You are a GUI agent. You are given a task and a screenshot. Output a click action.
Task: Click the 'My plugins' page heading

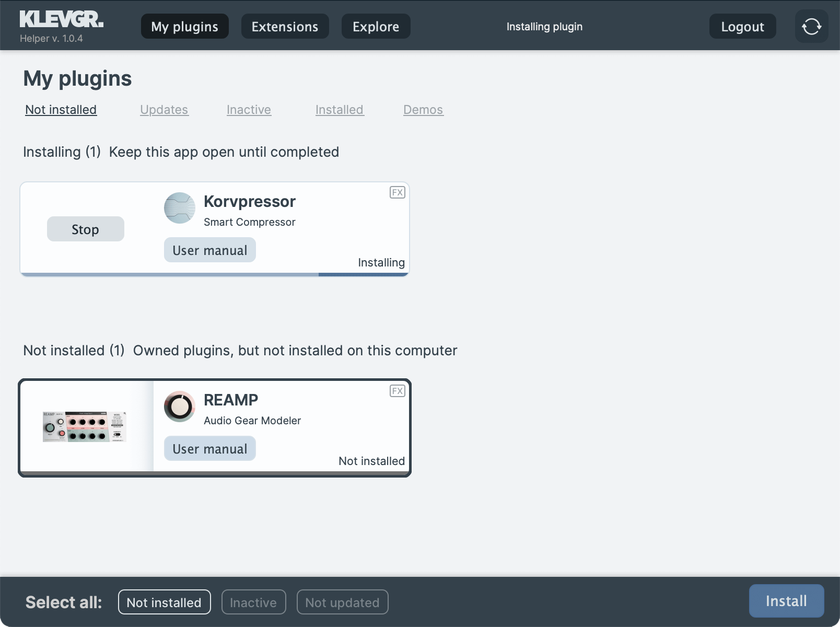pyautogui.click(x=78, y=78)
